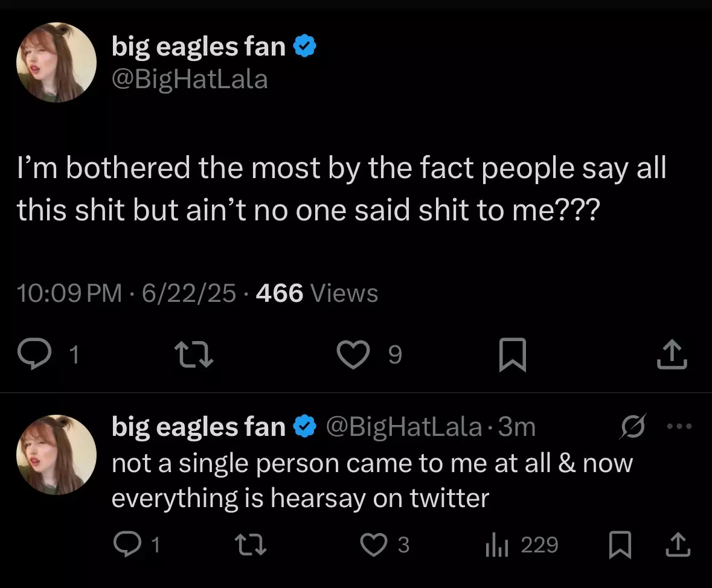Open the main tweet's profile picture
Screen dimensions: 712x588
click(56, 62)
